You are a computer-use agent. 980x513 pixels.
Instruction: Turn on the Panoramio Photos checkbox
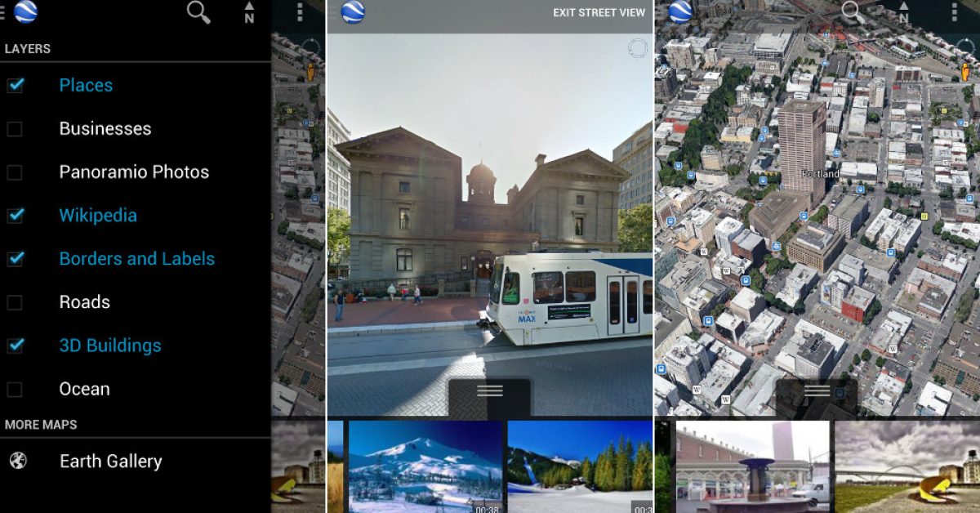15,172
